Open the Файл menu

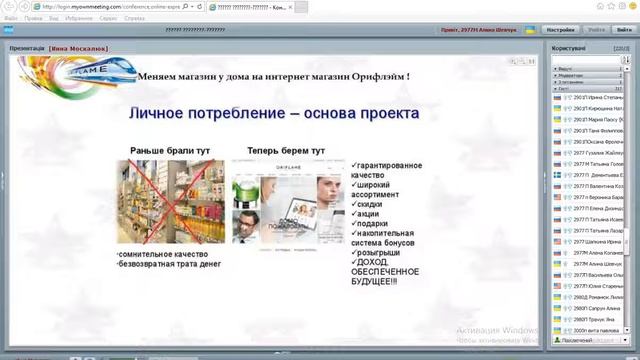tap(11, 18)
